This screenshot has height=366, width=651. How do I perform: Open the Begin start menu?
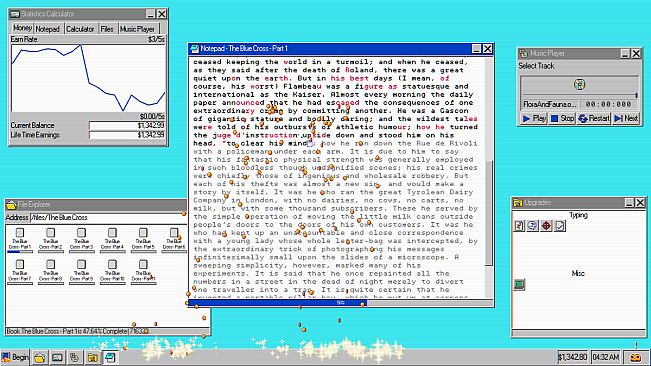(15, 357)
